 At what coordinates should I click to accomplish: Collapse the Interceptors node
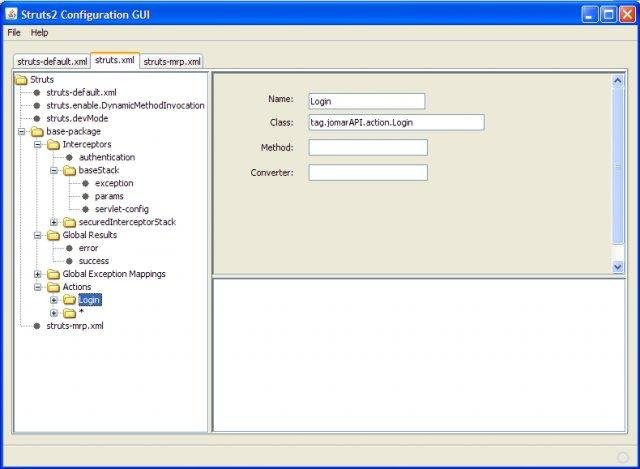click(38, 144)
